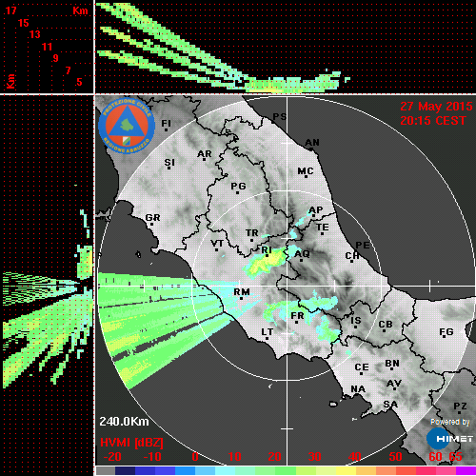Click the 'Powered by' text
Image resolution: width=476 pixels, height=476 pixels.
(x=449, y=422)
